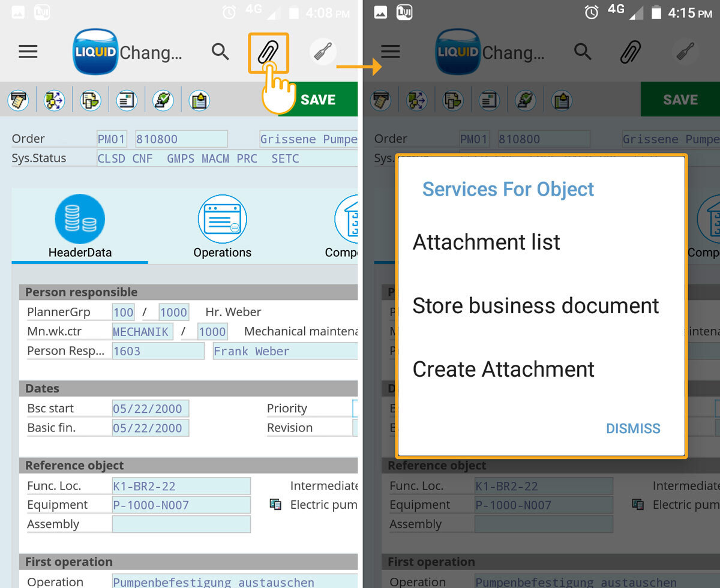Select Store business document option
This screenshot has height=588, width=720.
(x=535, y=306)
